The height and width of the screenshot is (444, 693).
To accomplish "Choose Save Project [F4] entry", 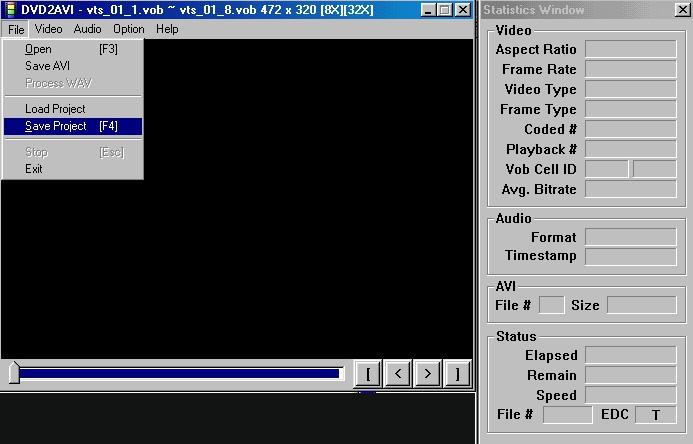I will point(73,126).
